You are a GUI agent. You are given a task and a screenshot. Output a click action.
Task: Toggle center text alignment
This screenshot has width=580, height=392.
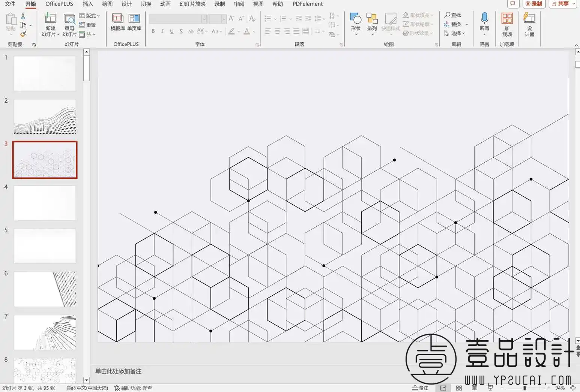pyautogui.click(x=277, y=31)
